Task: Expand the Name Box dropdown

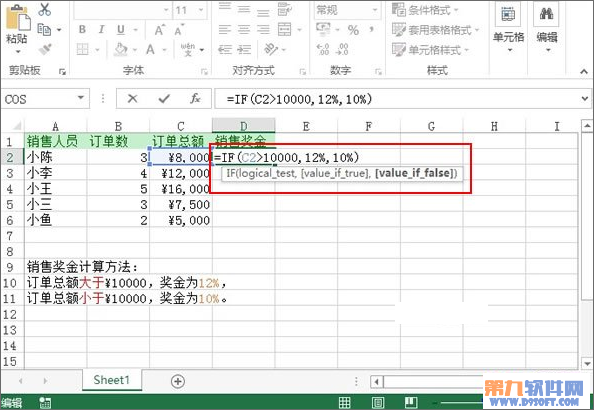Action: click(81, 98)
